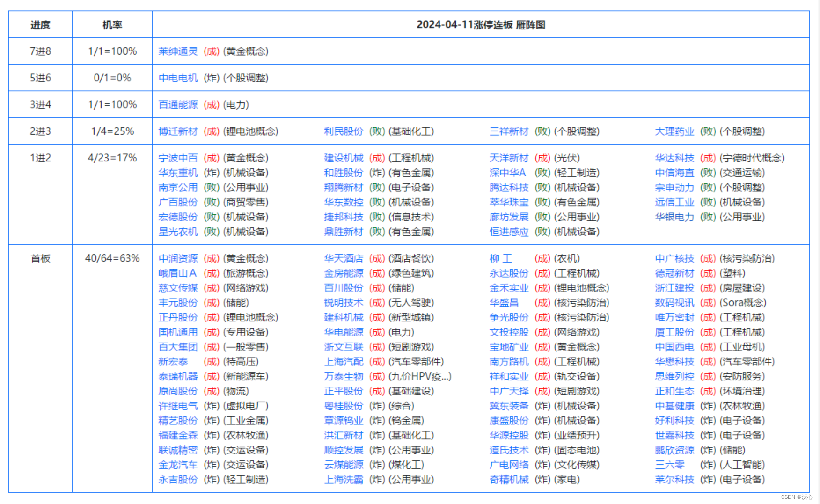Select the 7进8 progress cell
The width and height of the screenshot is (820, 504).
point(40,51)
